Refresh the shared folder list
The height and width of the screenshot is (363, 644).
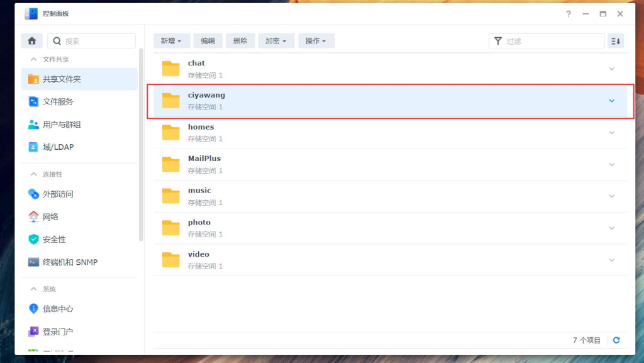coord(616,340)
